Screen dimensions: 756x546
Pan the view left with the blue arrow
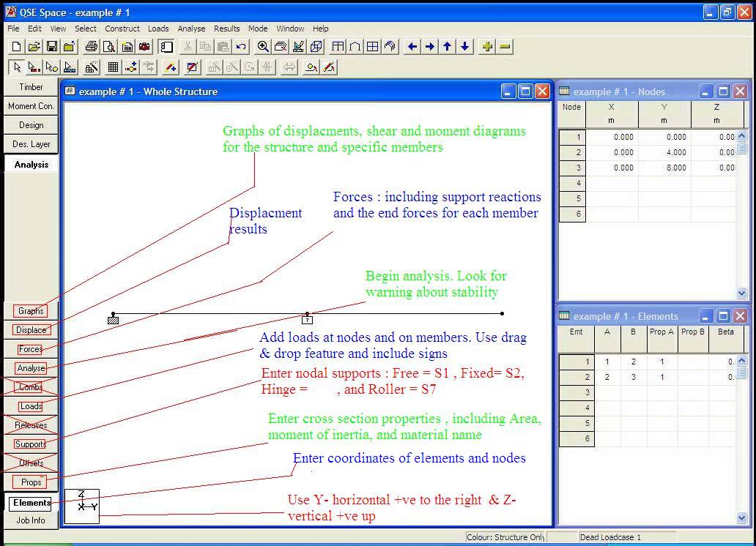click(x=412, y=47)
